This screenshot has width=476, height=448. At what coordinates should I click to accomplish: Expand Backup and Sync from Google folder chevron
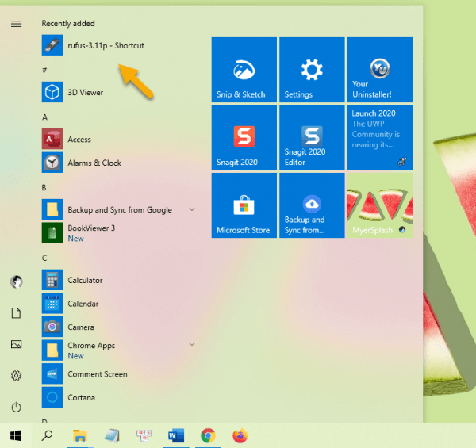tap(192, 209)
